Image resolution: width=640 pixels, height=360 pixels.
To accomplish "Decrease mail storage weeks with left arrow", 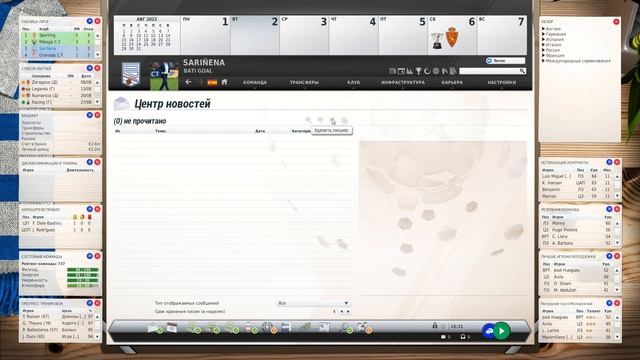I will [342, 311].
